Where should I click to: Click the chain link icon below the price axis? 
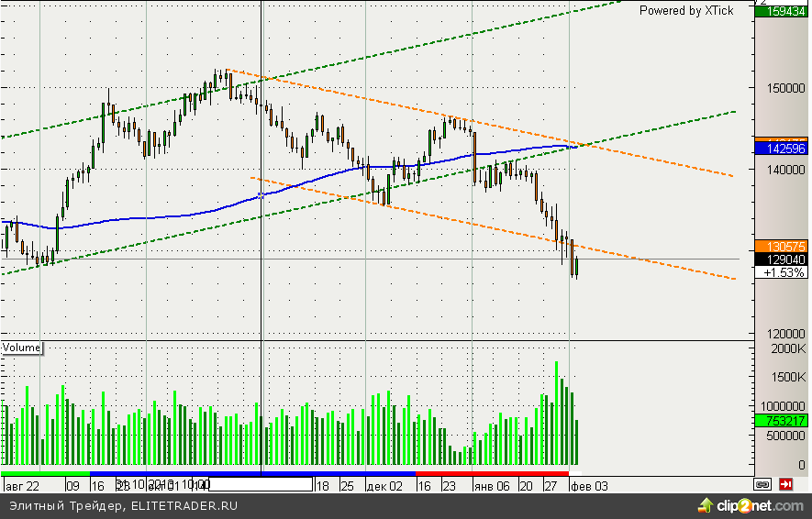click(x=762, y=483)
